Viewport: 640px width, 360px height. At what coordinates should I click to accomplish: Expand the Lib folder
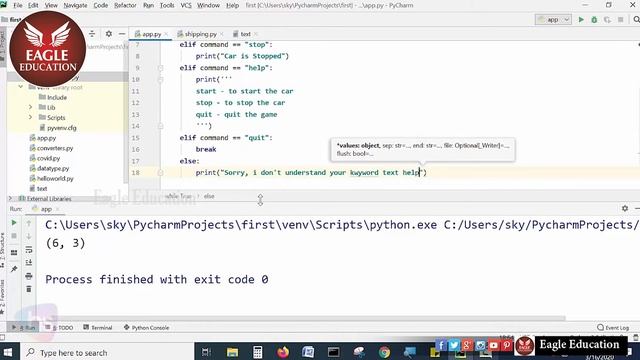[x=30, y=107]
